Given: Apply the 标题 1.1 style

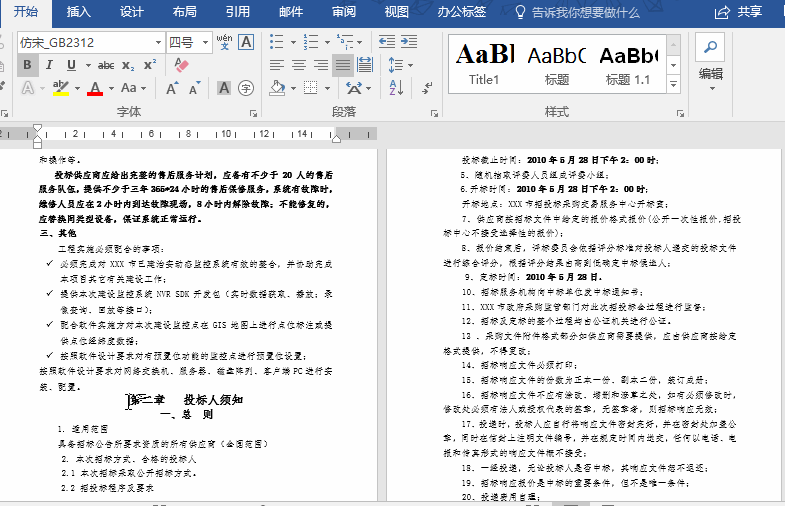Looking at the screenshot, I should [x=628, y=65].
